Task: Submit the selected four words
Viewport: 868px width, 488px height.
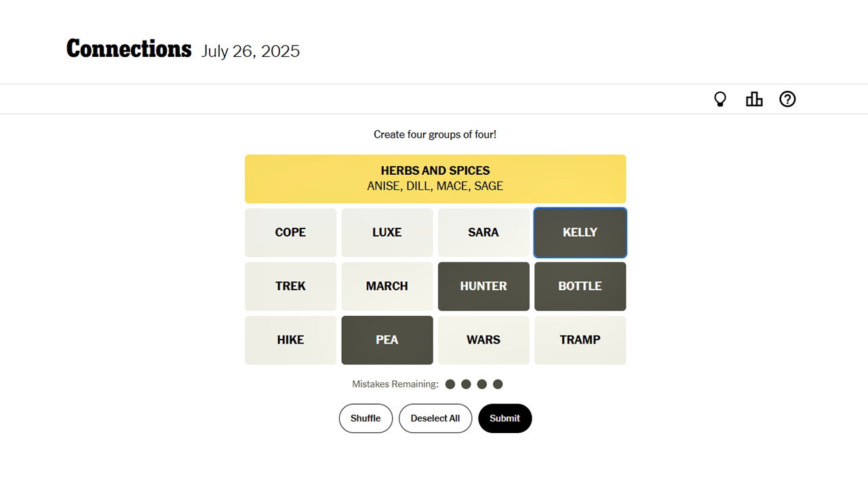Action: click(505, 418)
